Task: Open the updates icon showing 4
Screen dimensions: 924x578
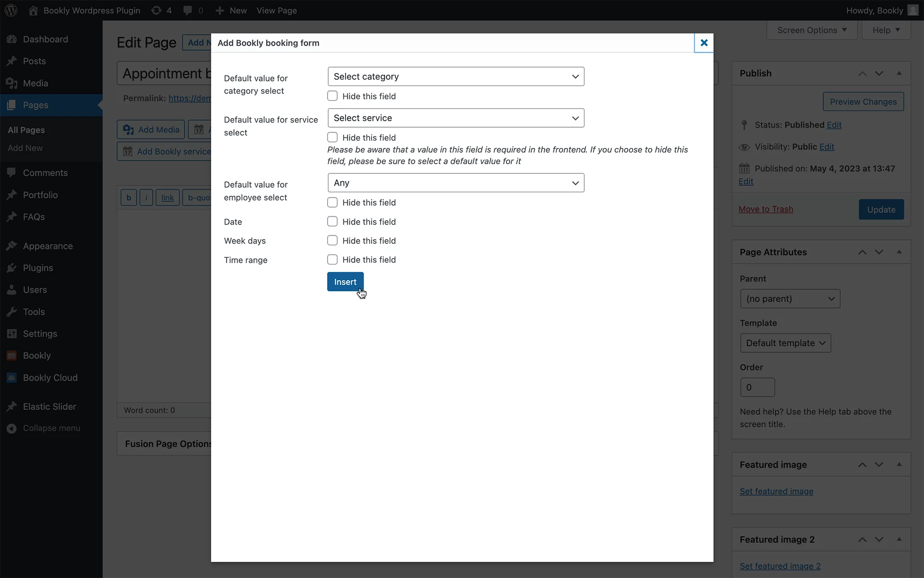Action: (157, 10)
